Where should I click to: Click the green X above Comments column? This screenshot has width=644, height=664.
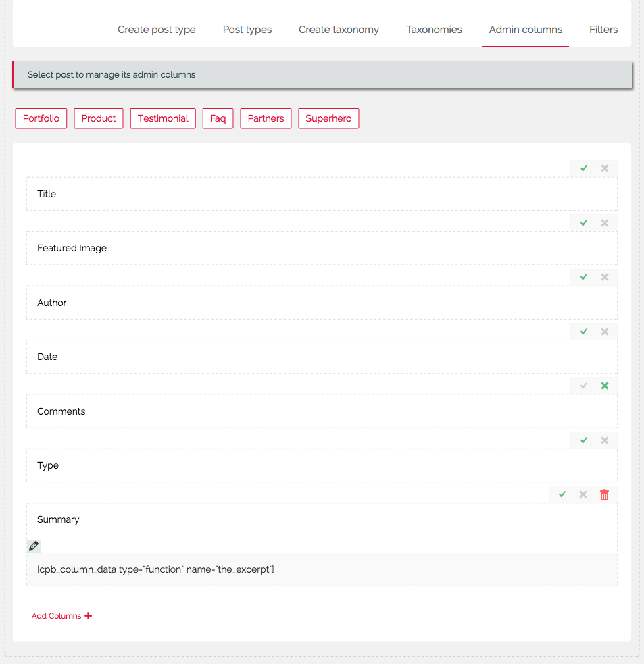tap(605, 386)
